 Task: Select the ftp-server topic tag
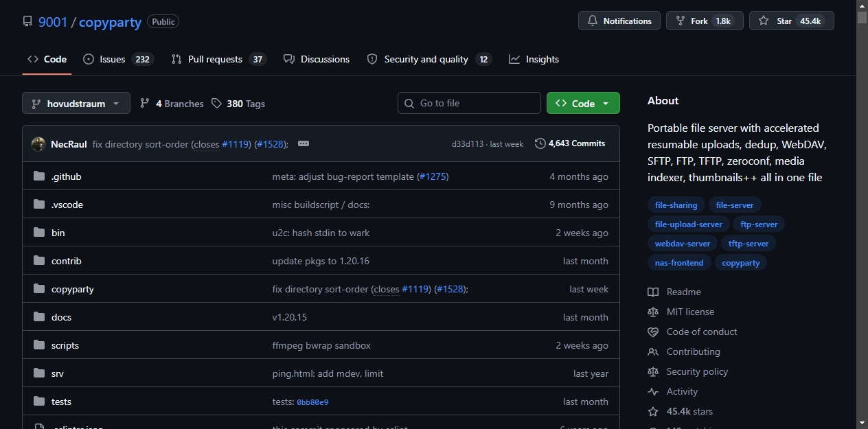pyautogui.click(x=759, y=224)
